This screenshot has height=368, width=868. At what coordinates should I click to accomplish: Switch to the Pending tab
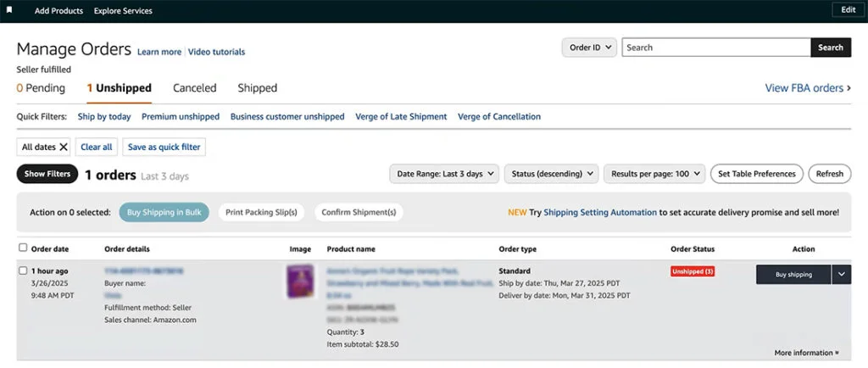coord(41,88)
